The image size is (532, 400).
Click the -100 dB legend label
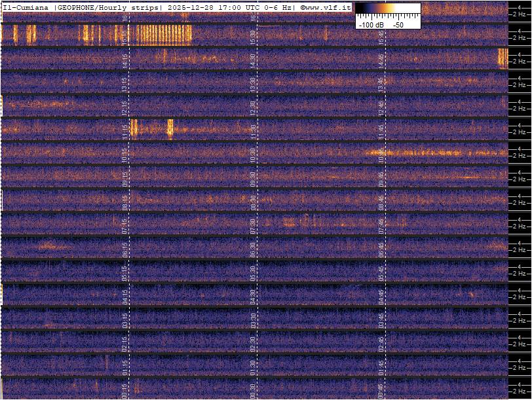[371, 24]
